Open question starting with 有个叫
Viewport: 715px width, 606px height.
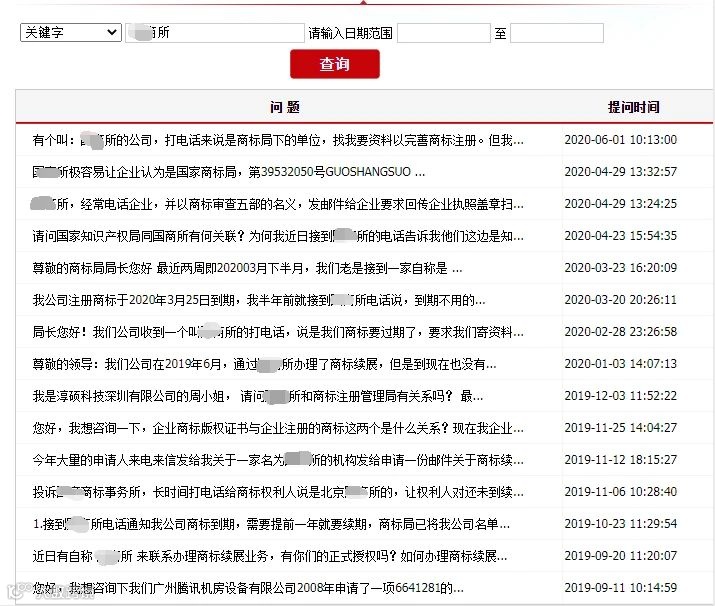coord(278,140)
